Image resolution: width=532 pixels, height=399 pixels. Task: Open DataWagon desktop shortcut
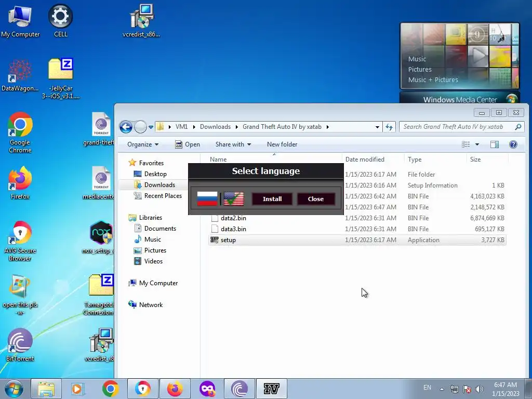click(x=20, y=75)
